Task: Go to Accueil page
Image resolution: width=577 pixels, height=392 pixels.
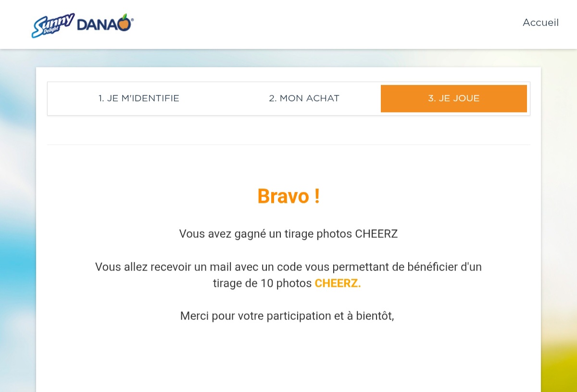Action: [540, 23]
